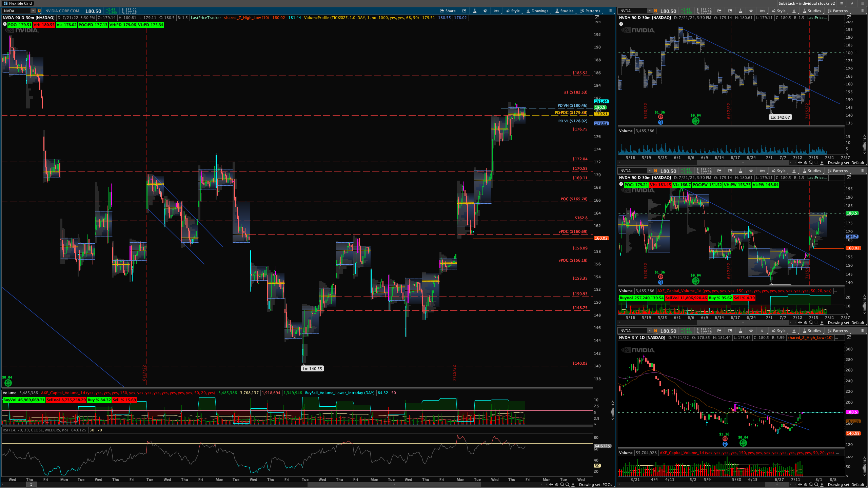Toggle price axis scale icon on bottom-right chart
The height and width of the screenshot is (488, 868).
tap(849, 338)
